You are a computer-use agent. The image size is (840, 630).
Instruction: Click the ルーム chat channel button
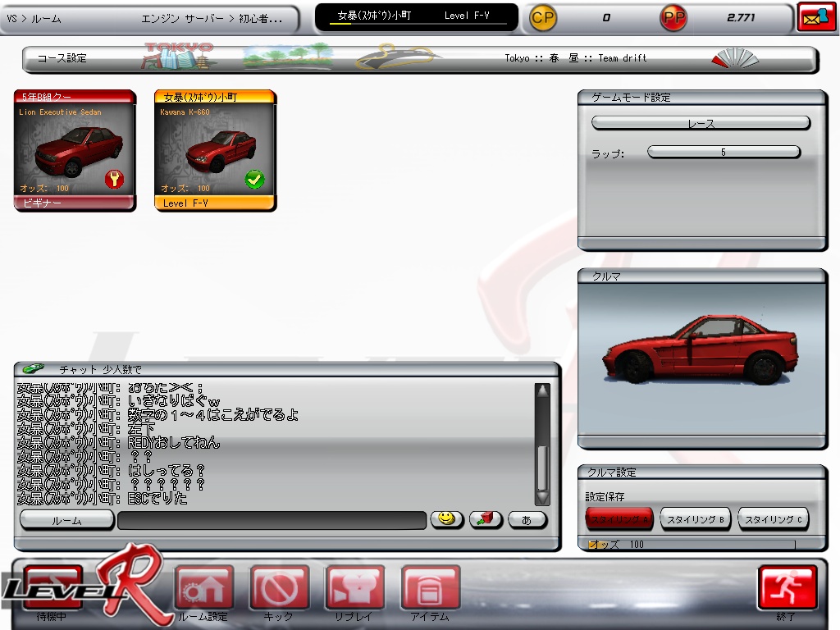click(67, 520)
